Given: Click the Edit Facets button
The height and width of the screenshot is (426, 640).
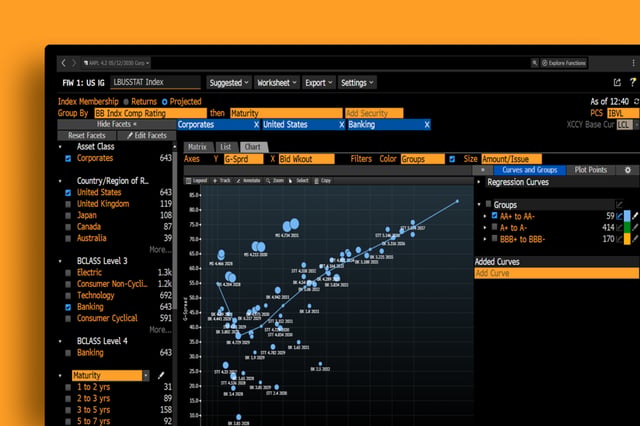Looking at the screenshot, I should [147, 135].
